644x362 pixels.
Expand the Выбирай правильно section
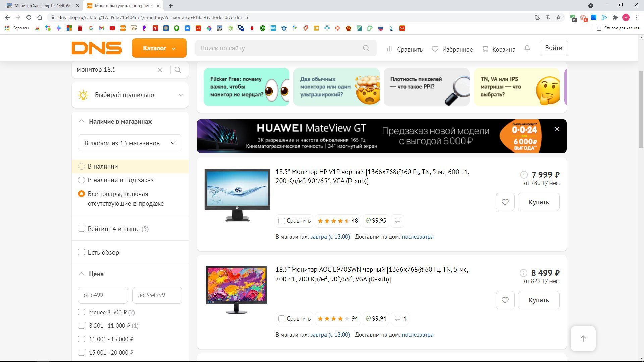(130, 95)
